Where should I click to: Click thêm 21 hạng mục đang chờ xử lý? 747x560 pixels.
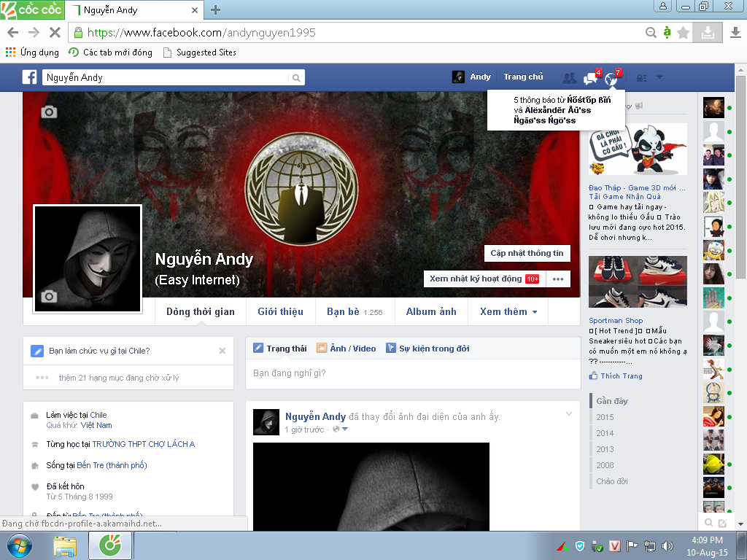119,378
